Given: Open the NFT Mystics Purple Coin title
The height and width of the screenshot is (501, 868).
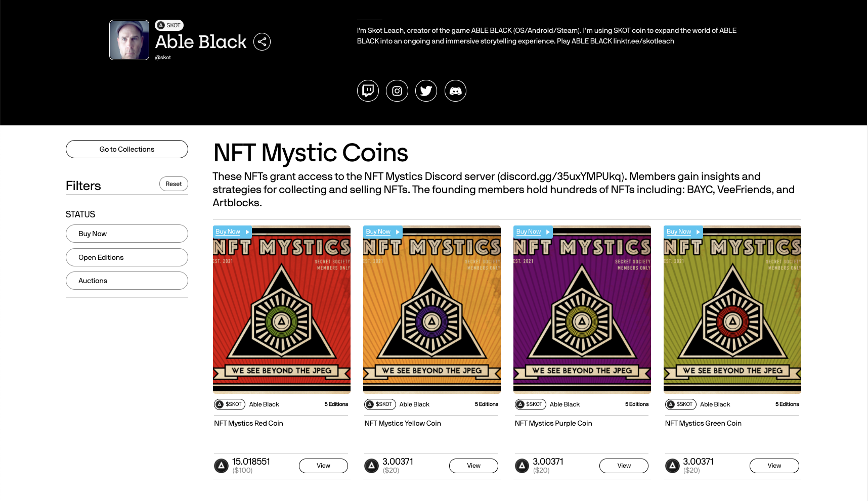Looking at the screenshot, I should (553, 423).
